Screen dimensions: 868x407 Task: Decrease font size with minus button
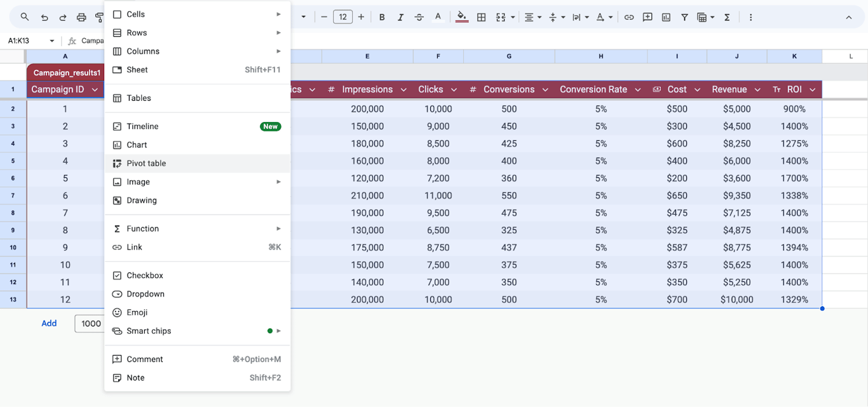pyautogui.click(x=324, y=17)
